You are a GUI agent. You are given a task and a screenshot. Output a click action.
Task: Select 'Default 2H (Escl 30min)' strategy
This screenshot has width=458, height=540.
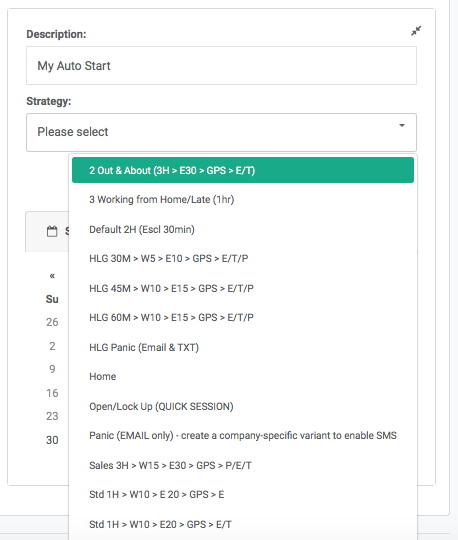[x=243, y=229]
